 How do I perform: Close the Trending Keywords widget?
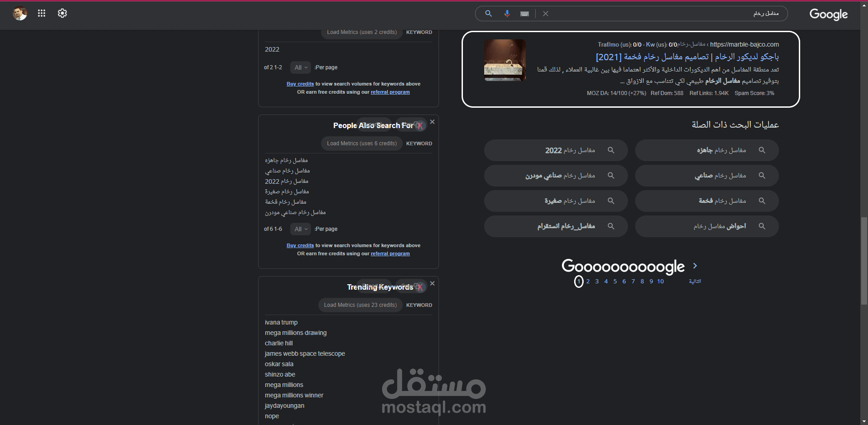[x=432, y=283]
